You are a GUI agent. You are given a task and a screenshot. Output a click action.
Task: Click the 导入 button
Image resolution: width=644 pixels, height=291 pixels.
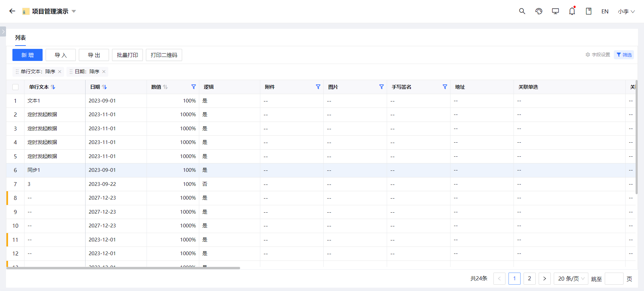[61, 55]
